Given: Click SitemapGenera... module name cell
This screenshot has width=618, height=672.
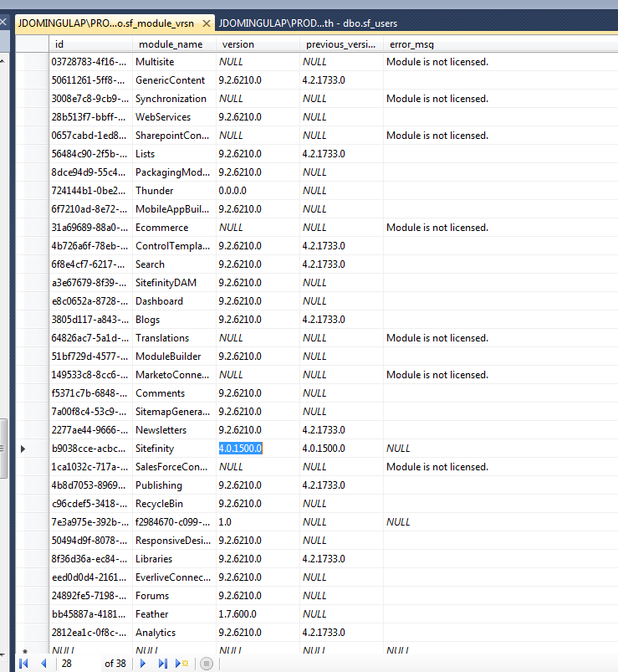Looking at the screenshot, I should pos(174,412).
